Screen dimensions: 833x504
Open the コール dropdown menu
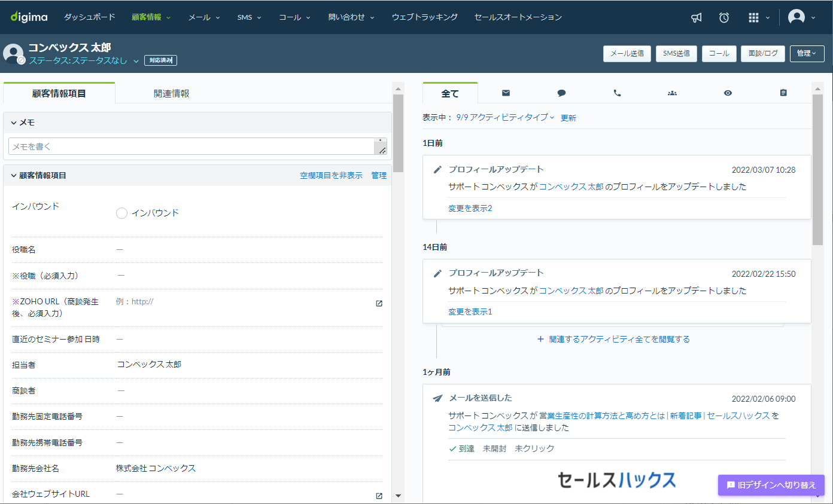(x=294, y=17)
